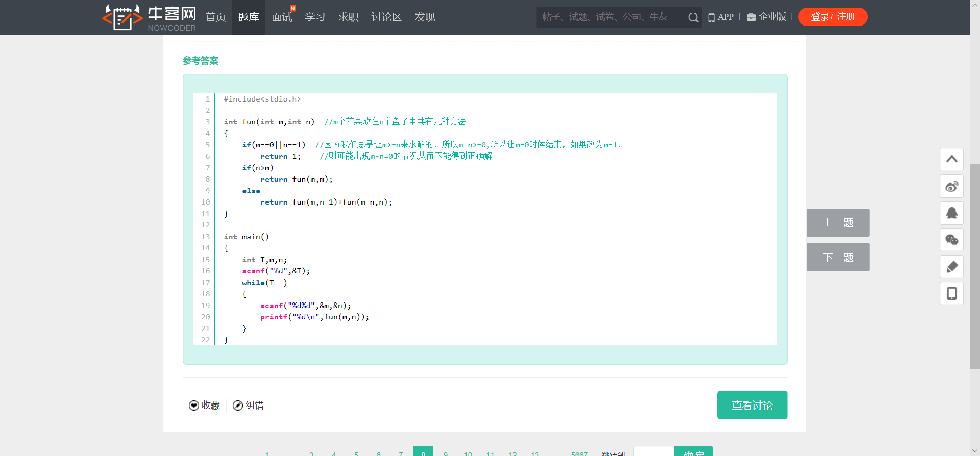Share to Weibo via sidebar icon

click(951, 187)
